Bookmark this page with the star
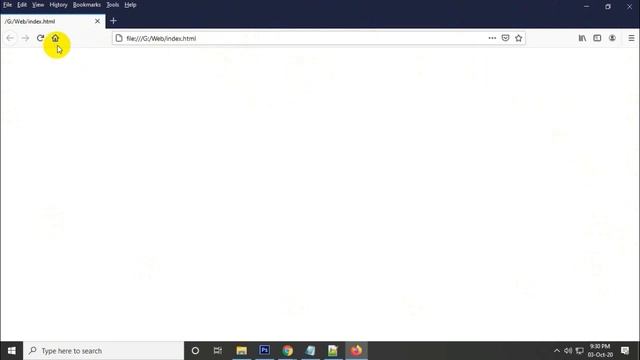The width and height of the screenshot is (640, 360). [x=518, y=38]
